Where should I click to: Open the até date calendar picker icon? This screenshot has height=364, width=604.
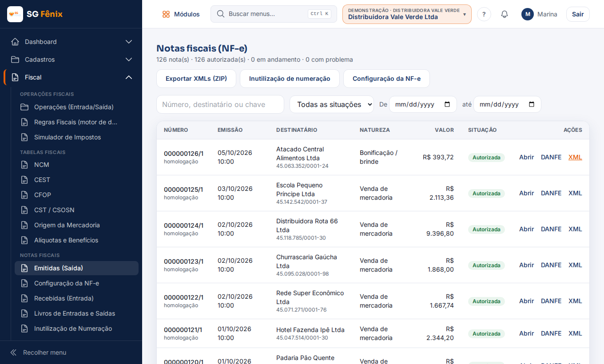point(532,104)
